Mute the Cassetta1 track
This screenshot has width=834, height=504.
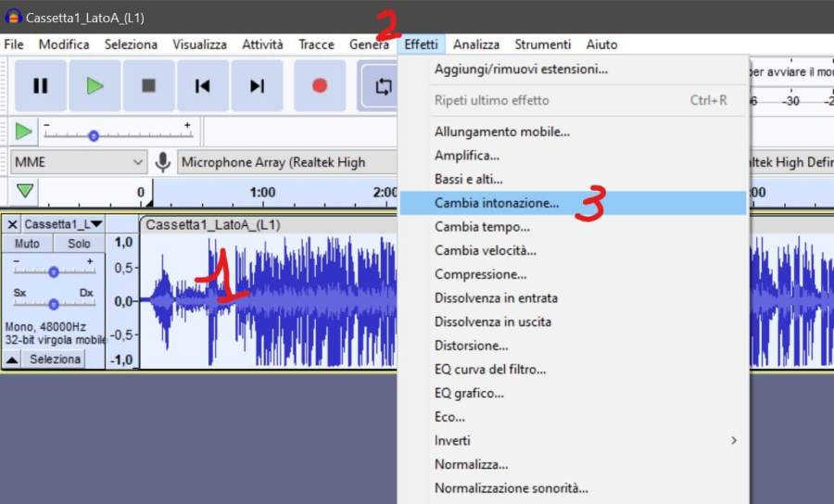(x=27, y=244)
